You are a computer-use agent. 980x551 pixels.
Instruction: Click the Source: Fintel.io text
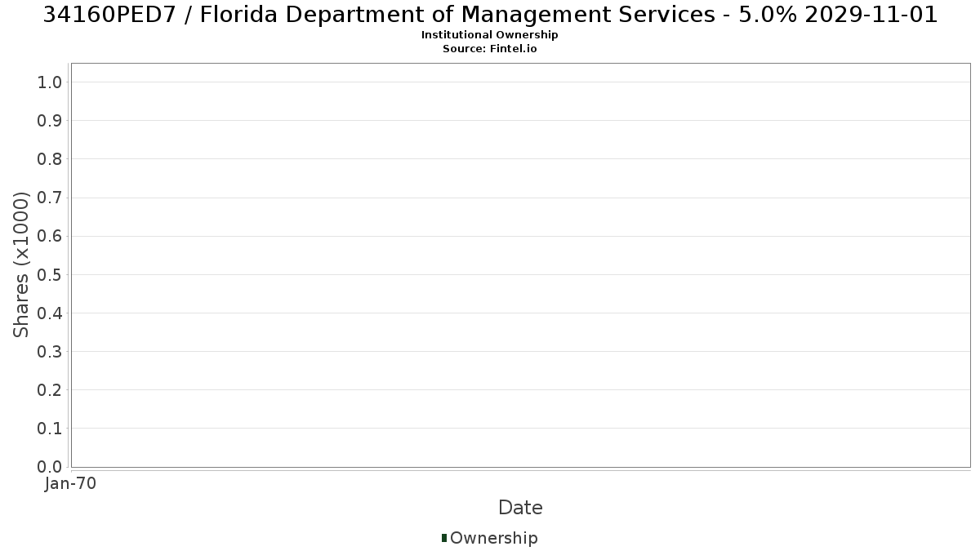(490, 49)
